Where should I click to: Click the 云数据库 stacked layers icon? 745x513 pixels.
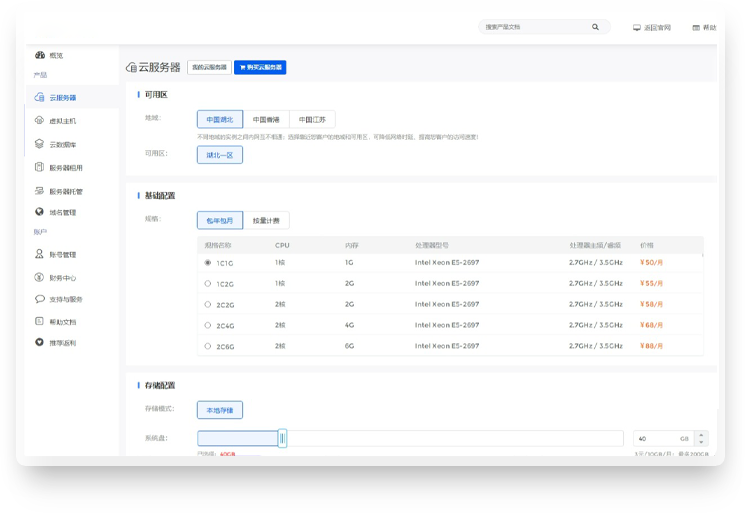click(x=39, y=144)
